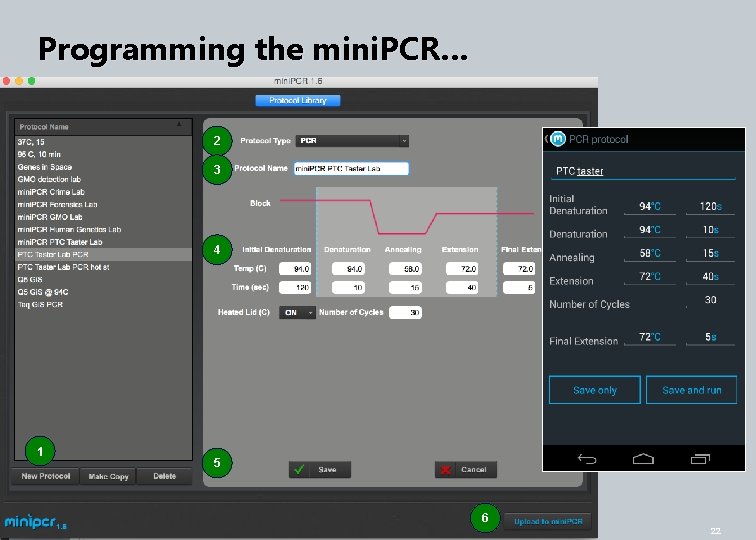Tap the miniPCR app icon in phone header
This screenshot has width=756, height=540.
click(558, 139)
